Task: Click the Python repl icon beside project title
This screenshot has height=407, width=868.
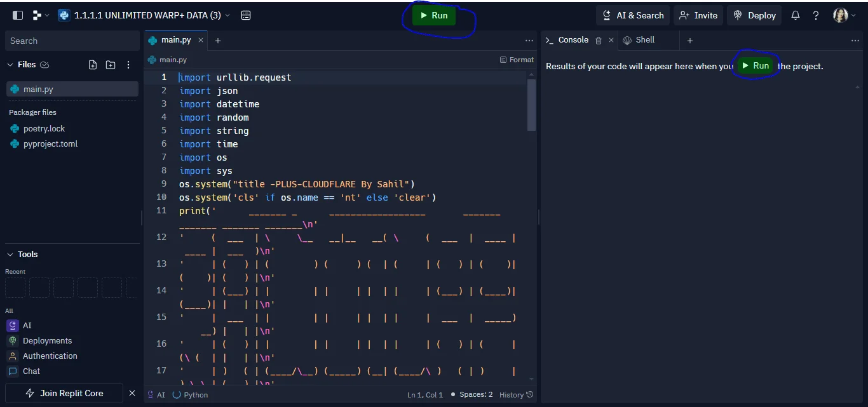Action: coord(64,15)
